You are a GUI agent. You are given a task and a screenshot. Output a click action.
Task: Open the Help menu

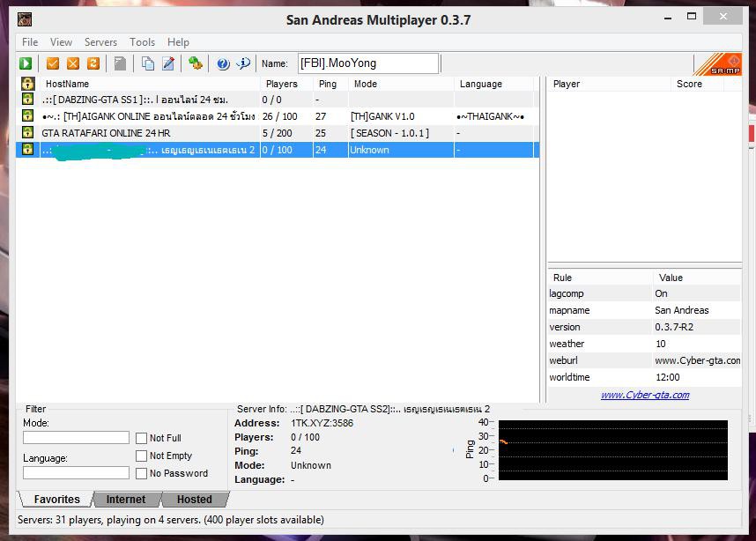point(178,42)
